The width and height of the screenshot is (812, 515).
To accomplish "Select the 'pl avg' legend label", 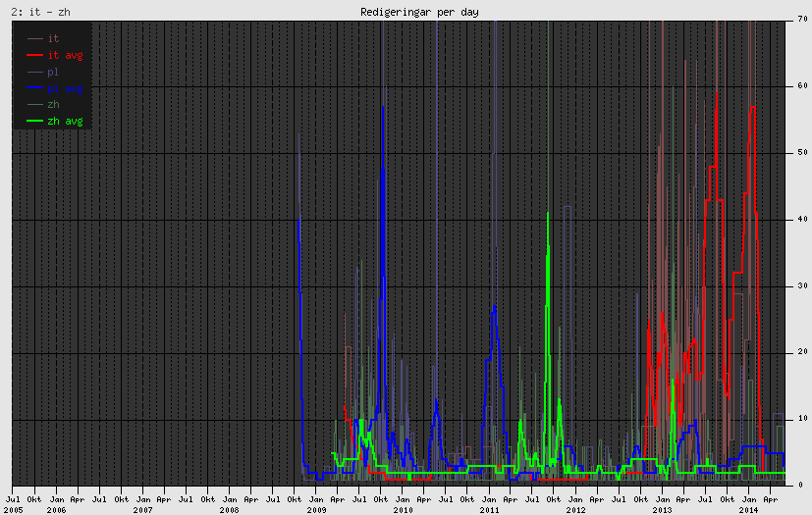I will 65,88.
